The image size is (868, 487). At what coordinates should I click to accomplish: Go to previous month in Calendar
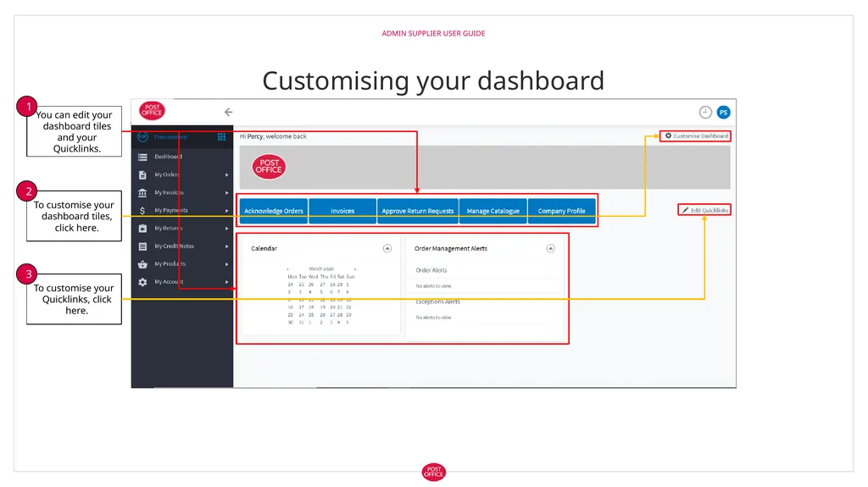(x=287, y=269)
